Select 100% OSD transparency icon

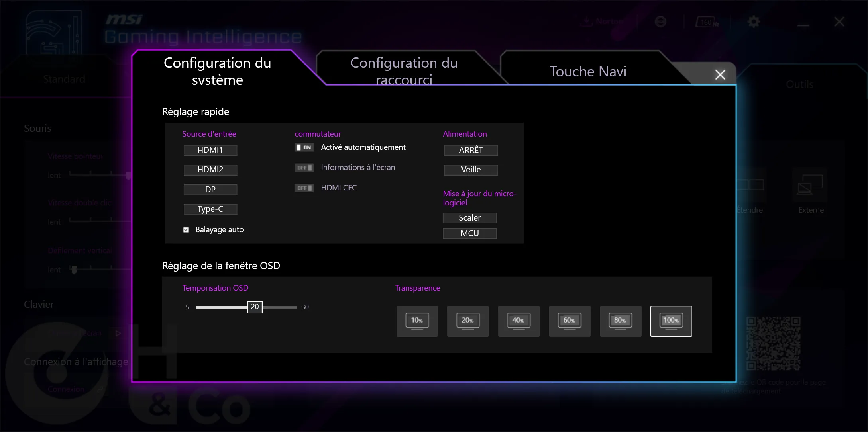pyautogui.click(x=671, y=321)
